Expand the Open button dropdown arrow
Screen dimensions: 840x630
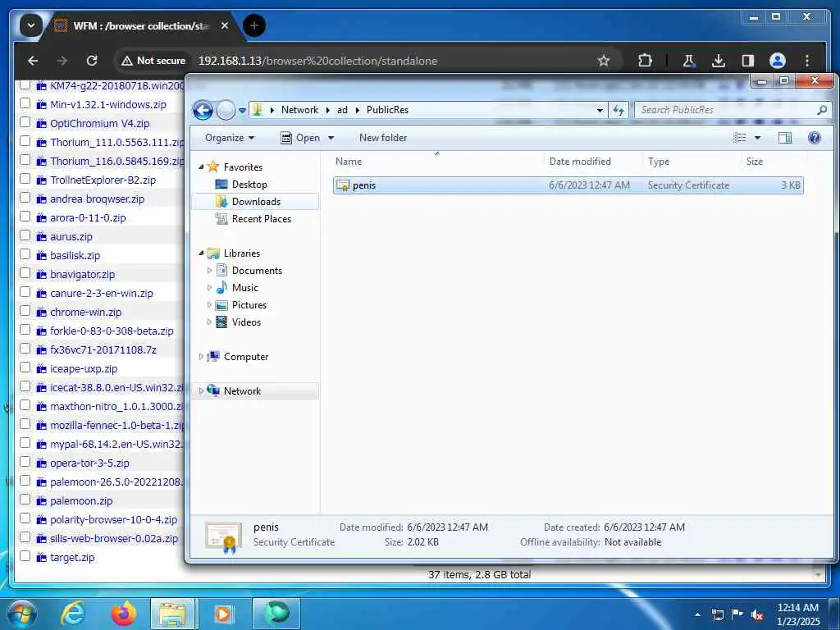331,138
